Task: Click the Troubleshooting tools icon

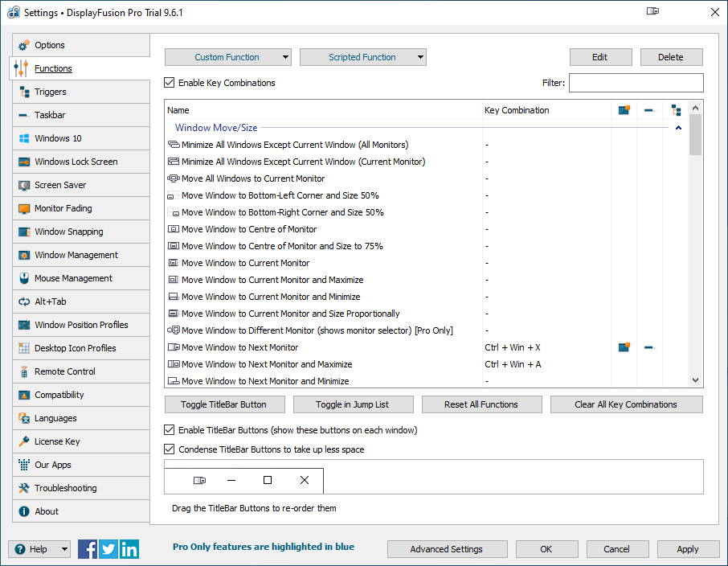Action: pyautogui.click(x=24, y=488)
